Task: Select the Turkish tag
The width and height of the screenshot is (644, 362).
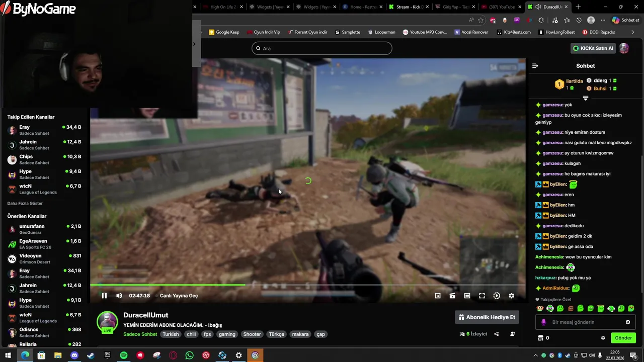Action: [x=171, y=334]
